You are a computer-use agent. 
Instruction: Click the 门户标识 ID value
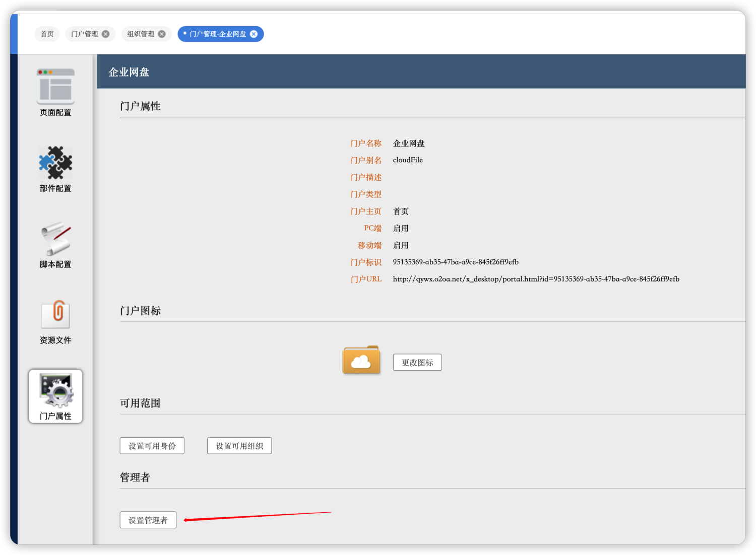455,262
